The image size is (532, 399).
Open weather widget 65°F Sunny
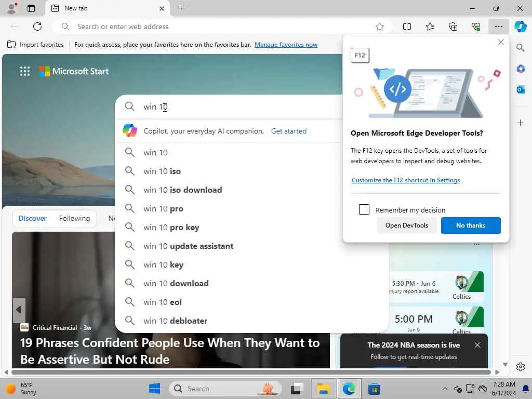click(22, 389)
